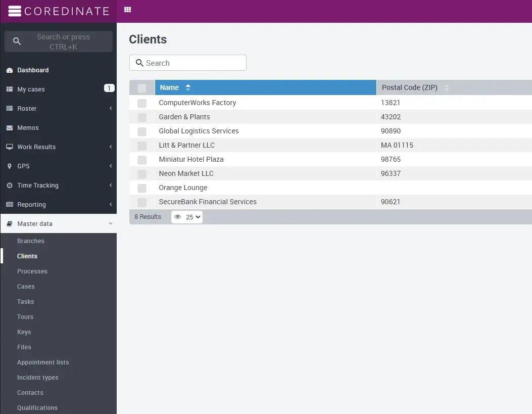Click the apps grid icon in top bar
This screenshot has height=414, width=532.
(x=127, y=10)
